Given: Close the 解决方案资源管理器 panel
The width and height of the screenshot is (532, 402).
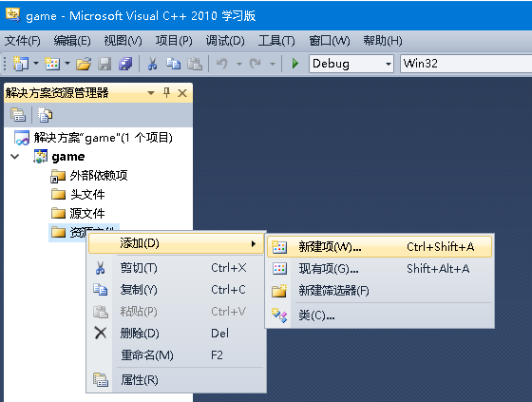Looking at the screenshot, I should [x=182, y=93].
